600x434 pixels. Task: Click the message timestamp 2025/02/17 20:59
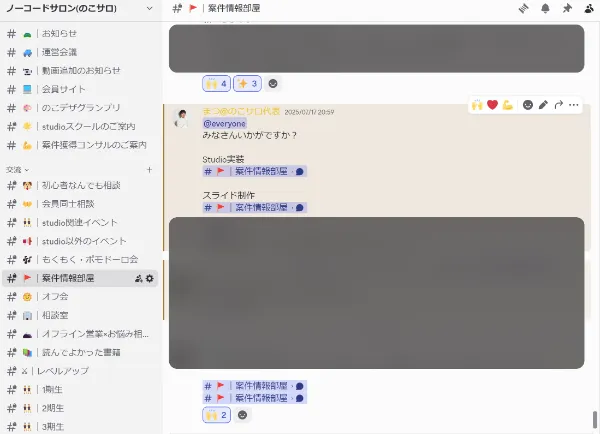pos(309,112)
